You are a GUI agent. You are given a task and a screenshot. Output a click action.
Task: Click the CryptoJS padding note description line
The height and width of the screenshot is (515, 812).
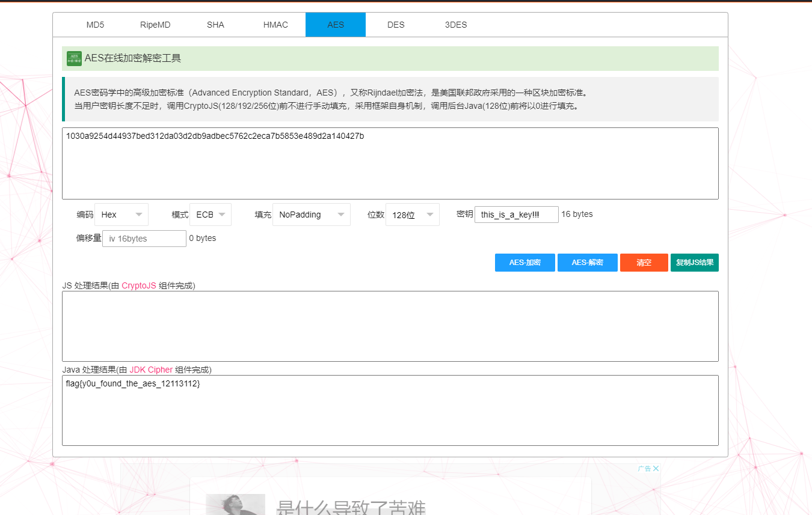[327, 106]
